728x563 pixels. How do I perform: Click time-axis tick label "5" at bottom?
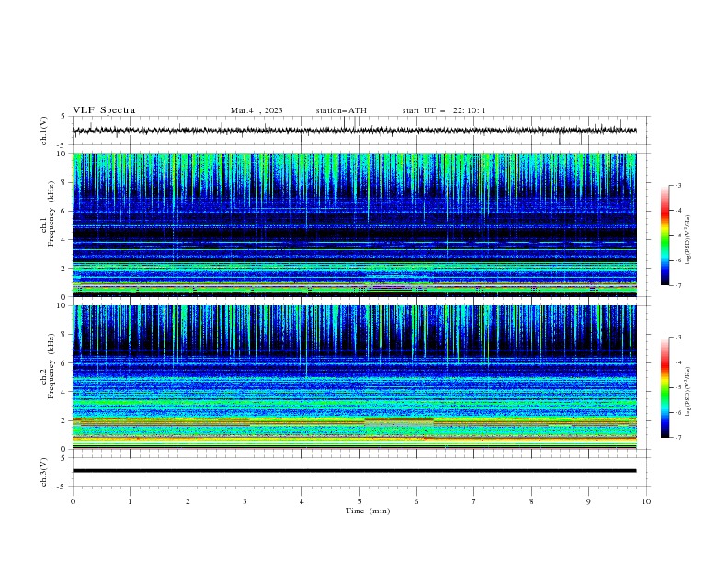pos(359,501)
